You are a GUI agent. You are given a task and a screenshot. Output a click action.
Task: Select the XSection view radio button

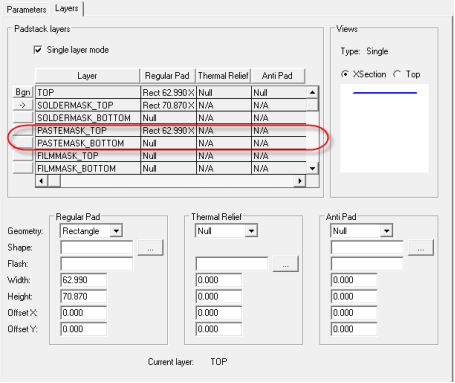click(x=345, y=74)
